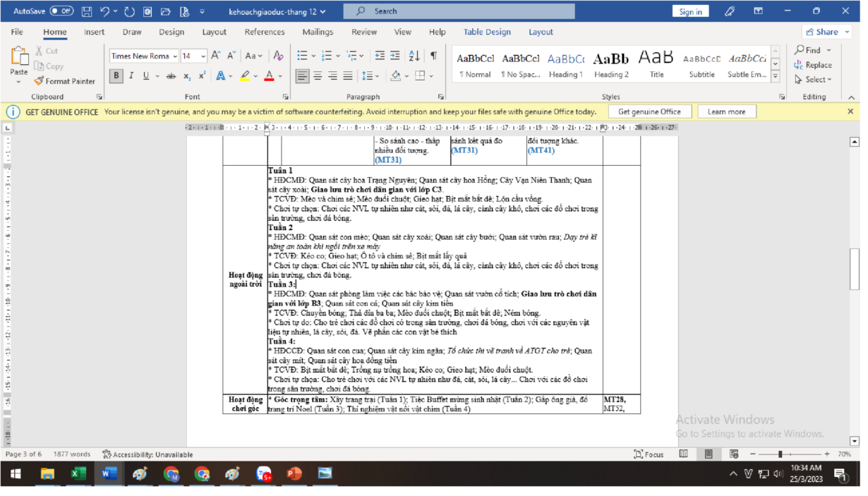This screenshot has height=496, width=868.
Task: Apply bullet list formatting
Action: click(x=302, y=56)
